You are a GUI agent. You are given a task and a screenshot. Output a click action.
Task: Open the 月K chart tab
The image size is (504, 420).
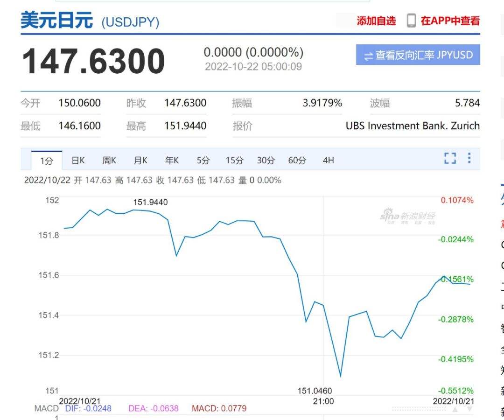click(140, 161)
